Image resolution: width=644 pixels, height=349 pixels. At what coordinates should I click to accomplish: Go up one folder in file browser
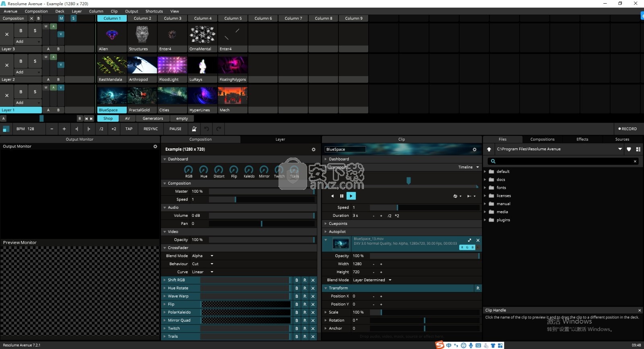click(489, 149)
